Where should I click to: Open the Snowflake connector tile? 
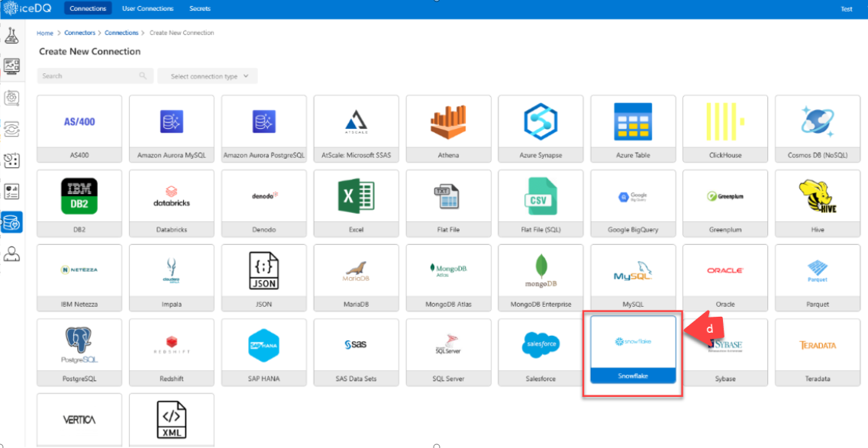(632, 353)
